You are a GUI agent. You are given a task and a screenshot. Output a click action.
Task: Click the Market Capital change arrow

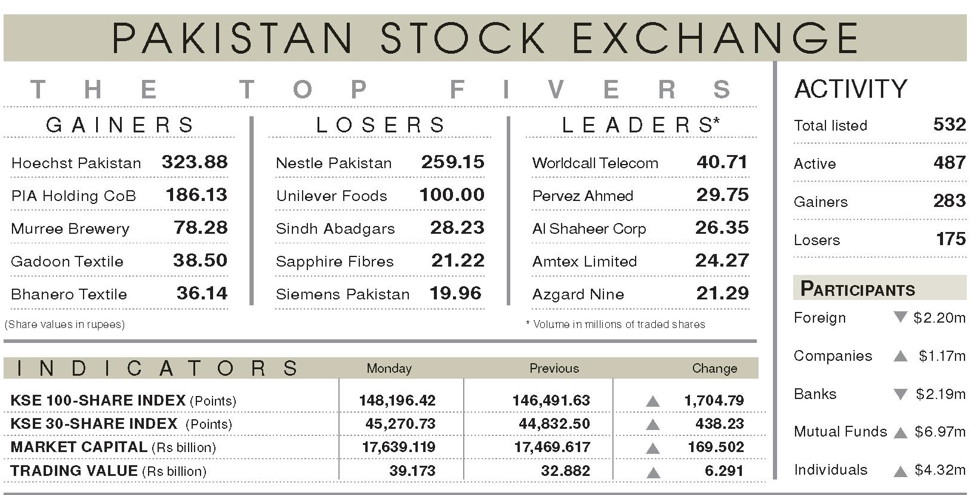click(653, 448)
